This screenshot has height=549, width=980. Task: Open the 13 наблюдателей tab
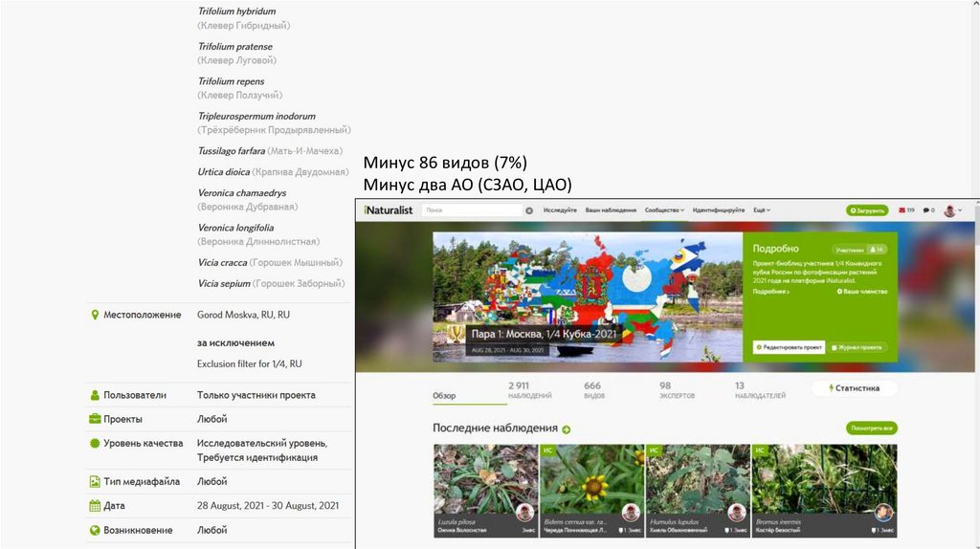click(760, 390)
